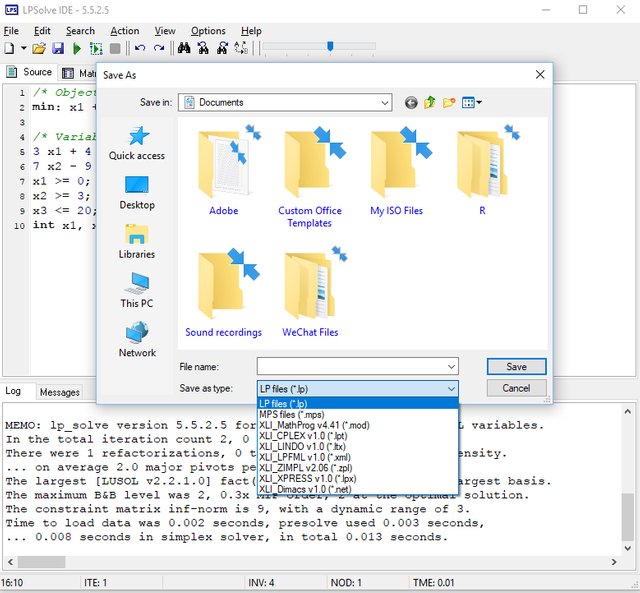The image size is (640, 593).
Task: Close the Save As dialog
Action: coord(540,75)
